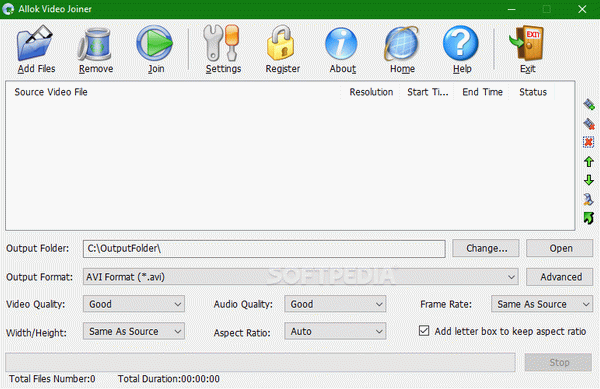Click the Change... output folder button
Viewport: 600px width, 389px height.
(486, 248)
